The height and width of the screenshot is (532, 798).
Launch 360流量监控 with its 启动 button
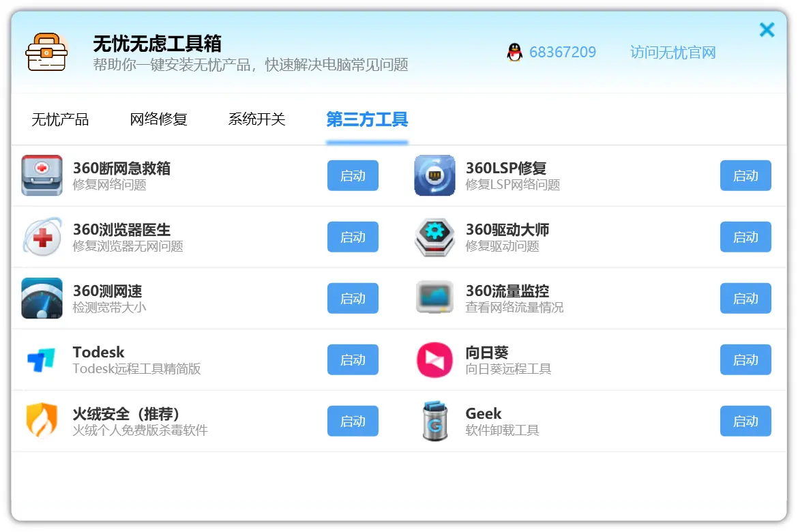[x=745, y=298]
